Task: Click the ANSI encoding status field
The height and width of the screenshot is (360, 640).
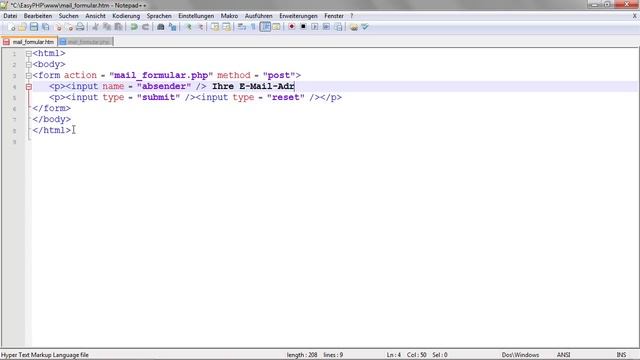Action: click(563, 355)
